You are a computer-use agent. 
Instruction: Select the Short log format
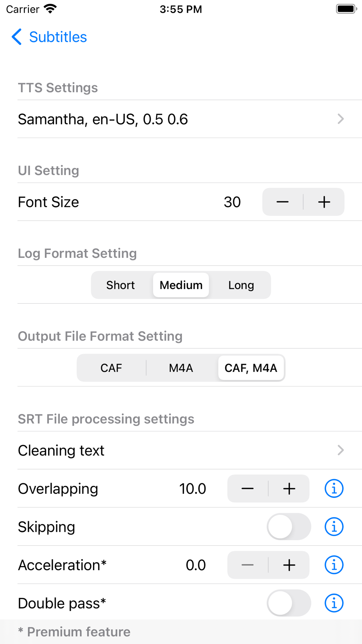coord(121,285)
